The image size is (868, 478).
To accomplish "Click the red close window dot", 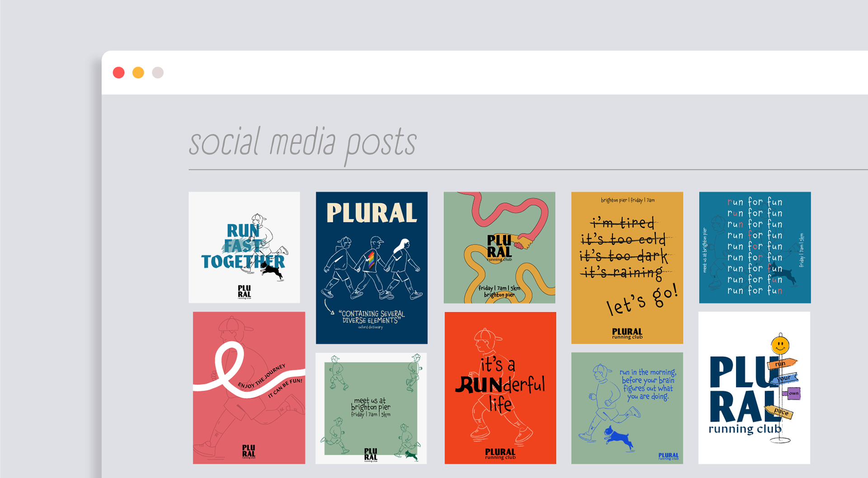I will [118, 73].
